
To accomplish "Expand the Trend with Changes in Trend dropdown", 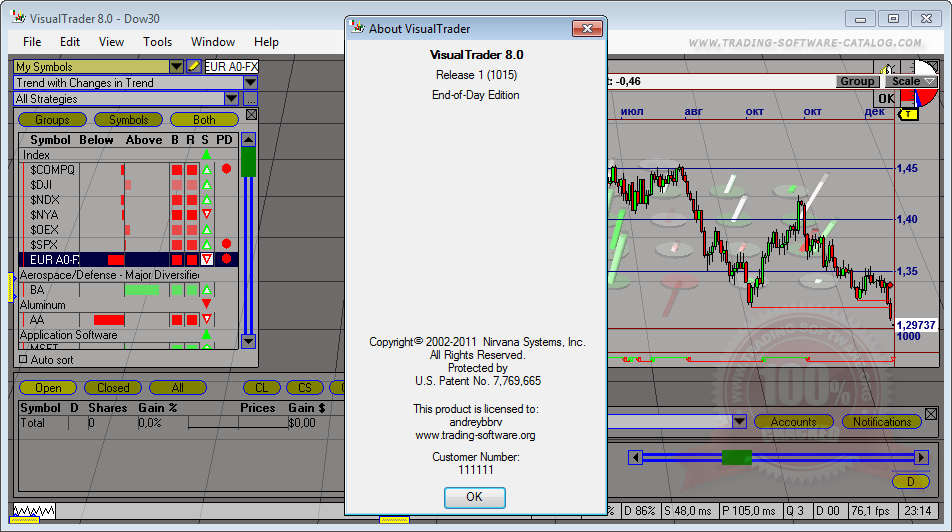I will point(250,83).
